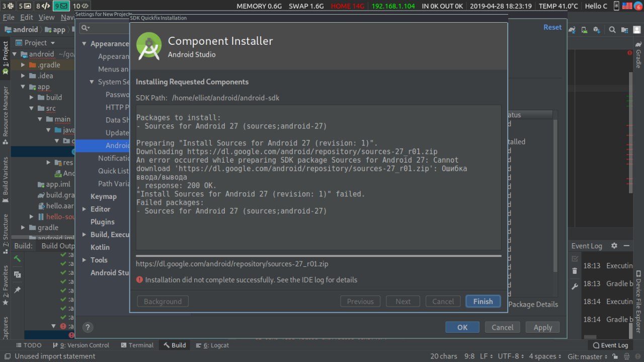Image resolution: width=644 pixels, height=362 pixels.
Task: Click the pin icon in Build panel
Action: (17, 290)
